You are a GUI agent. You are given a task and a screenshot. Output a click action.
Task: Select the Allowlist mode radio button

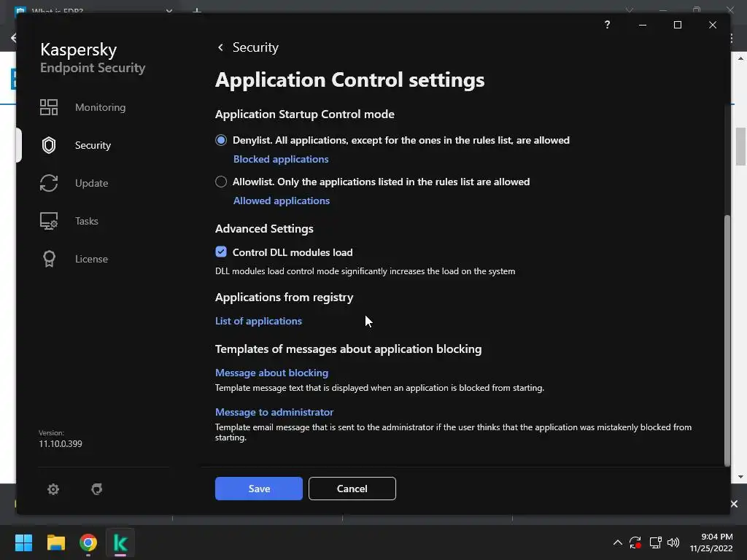pos(220,182)
